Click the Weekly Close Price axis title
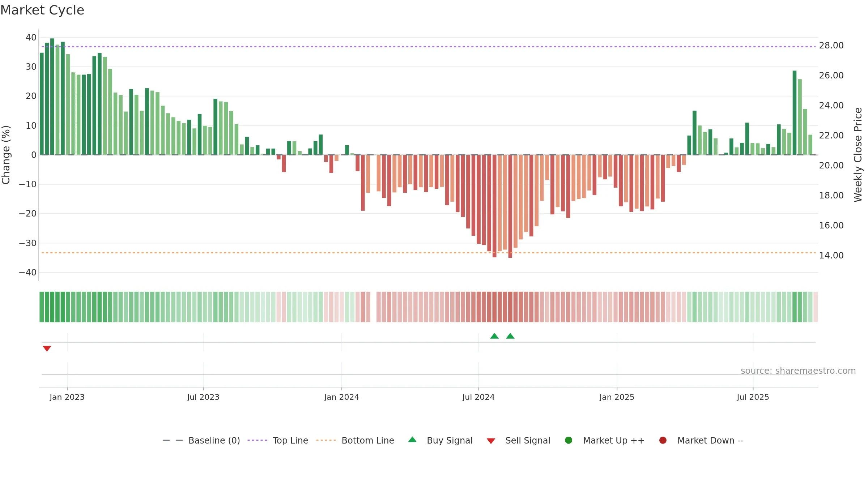Image resolution: width=868 pixels, height=488 pixels. 858,155
